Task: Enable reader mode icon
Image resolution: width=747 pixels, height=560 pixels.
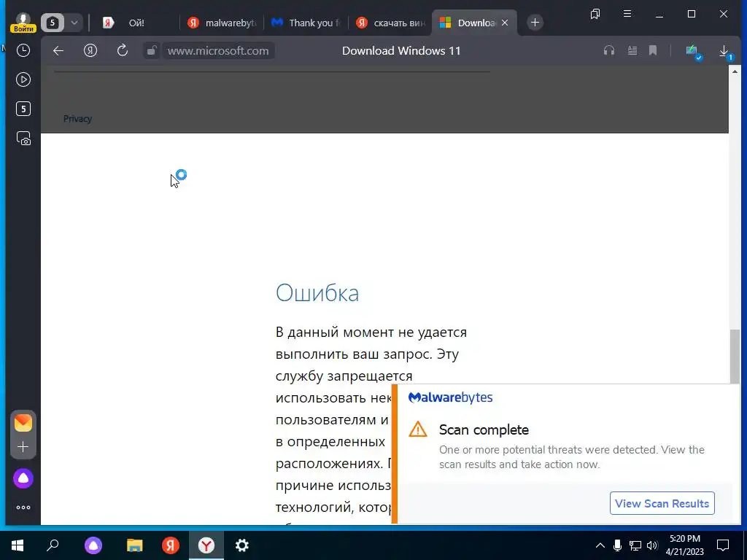Action: [632, 50]
